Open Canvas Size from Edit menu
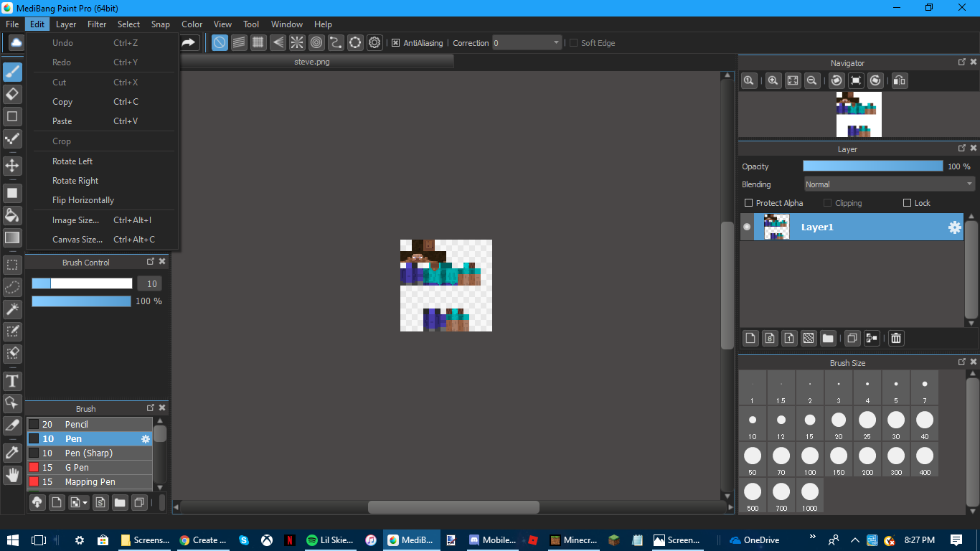The height and width of the screenshot is (551, 980). point(77,240)
